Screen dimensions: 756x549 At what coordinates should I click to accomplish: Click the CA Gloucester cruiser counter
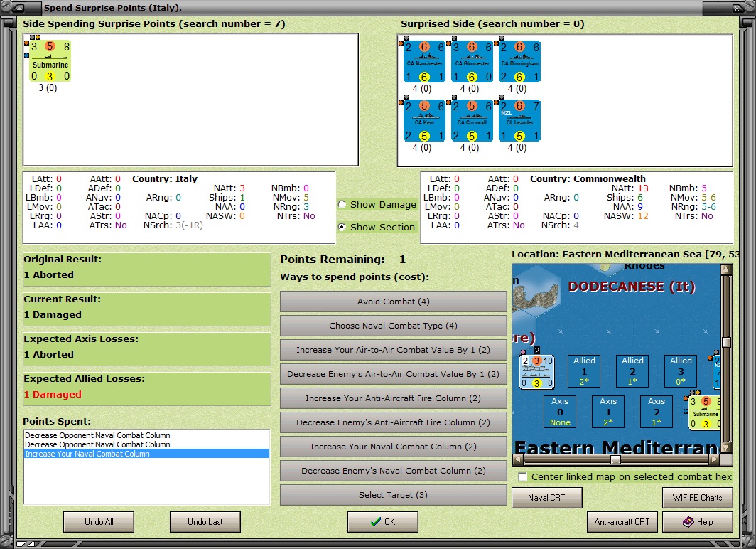click(x=472, y=62)
